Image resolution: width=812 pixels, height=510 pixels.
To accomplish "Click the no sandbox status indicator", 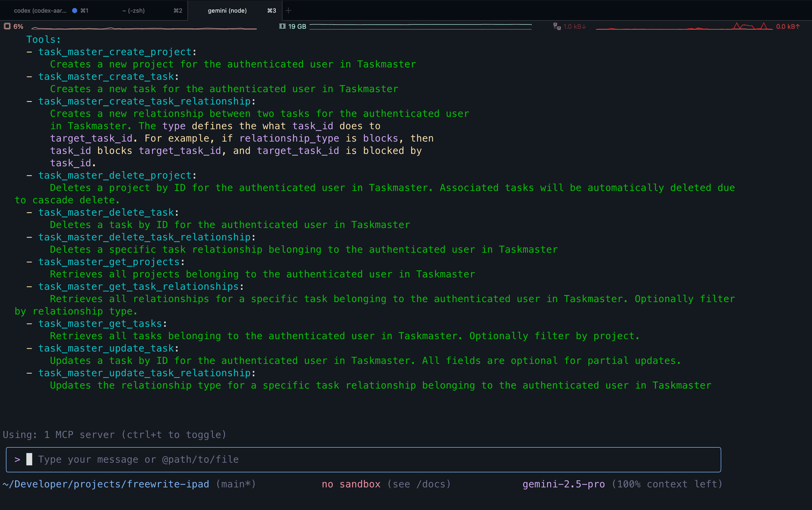I will [x=351, y=484].
